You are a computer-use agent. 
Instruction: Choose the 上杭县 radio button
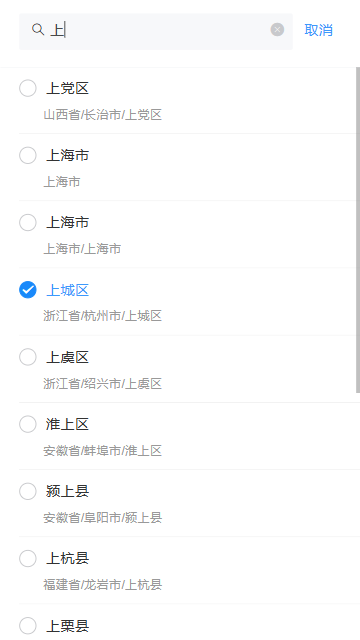click(28, 558)
